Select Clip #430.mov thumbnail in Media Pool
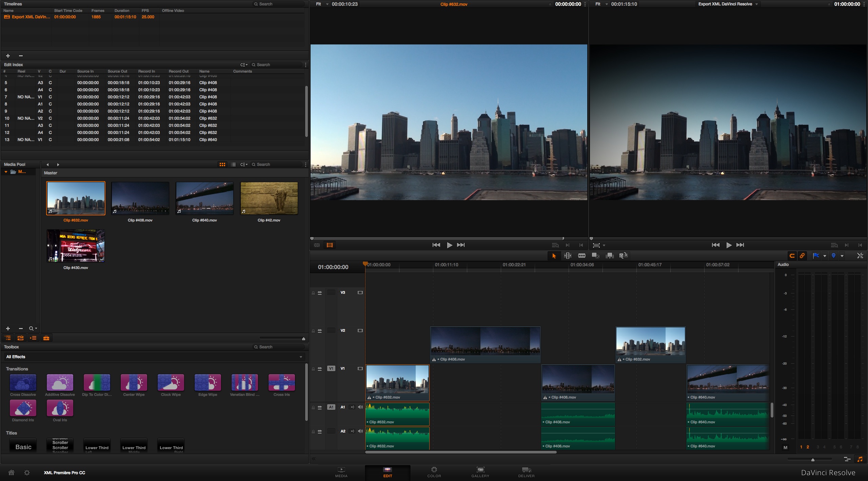868x481 pixels. (76, 246)
